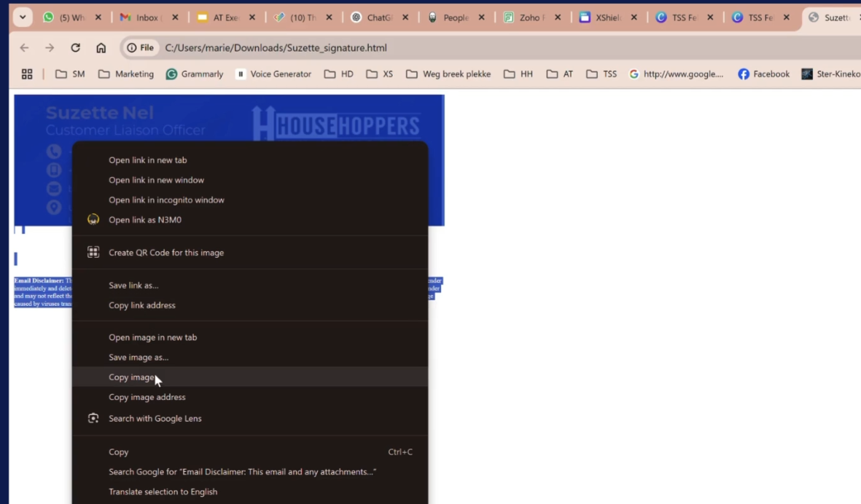
Task: Expand the tab search dropdown arrow
Action: 23,17
